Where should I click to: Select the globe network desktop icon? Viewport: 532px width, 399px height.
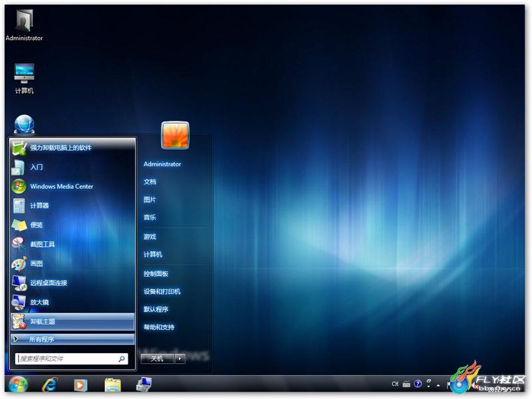[24, 124]
